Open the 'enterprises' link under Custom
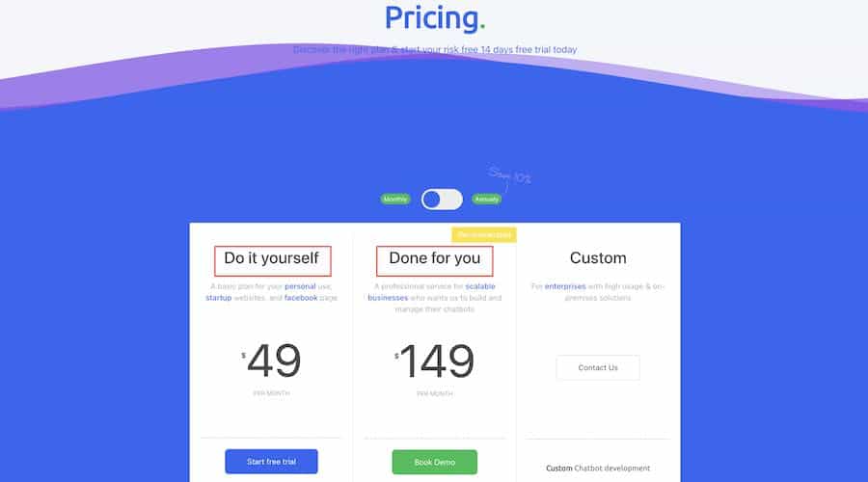Viewport: 868px width, 482px height. click(x=565, y=286)
